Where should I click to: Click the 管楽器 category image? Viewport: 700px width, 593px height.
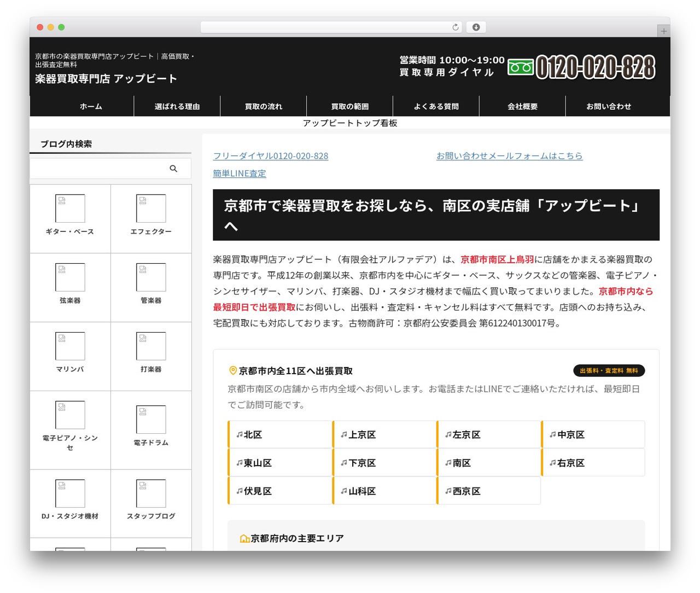point(151,277)
